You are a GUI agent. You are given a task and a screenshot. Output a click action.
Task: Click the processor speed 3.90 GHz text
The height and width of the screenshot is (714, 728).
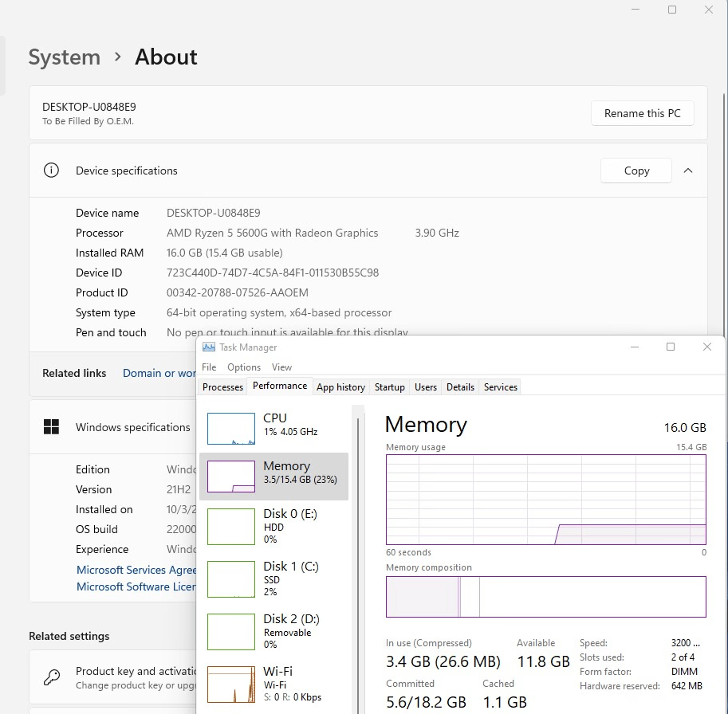437,233
